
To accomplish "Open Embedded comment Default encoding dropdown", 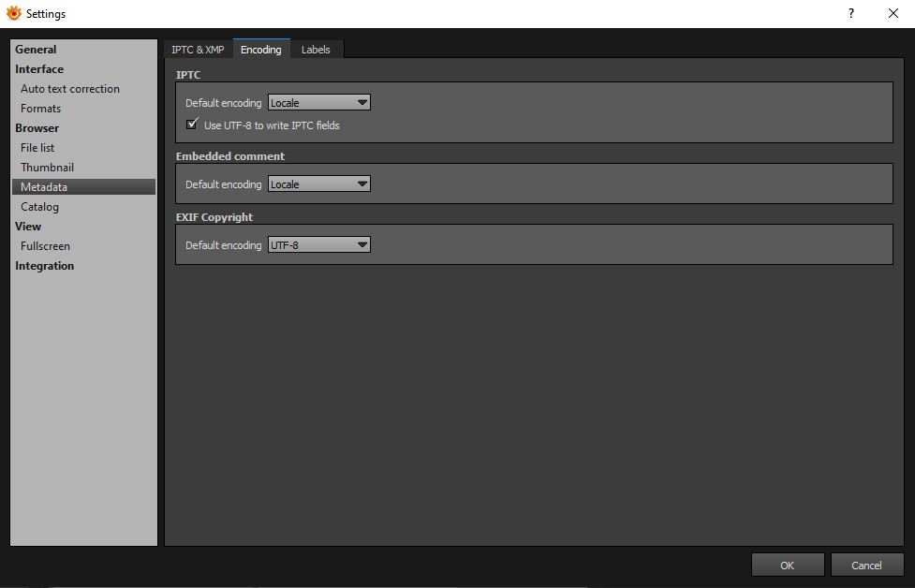I will (x=319, y=184).
